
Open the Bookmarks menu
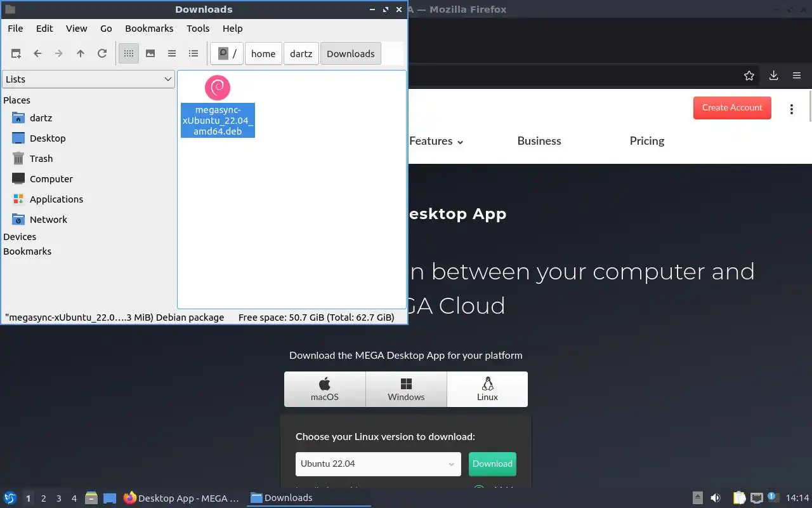point(149,29)
